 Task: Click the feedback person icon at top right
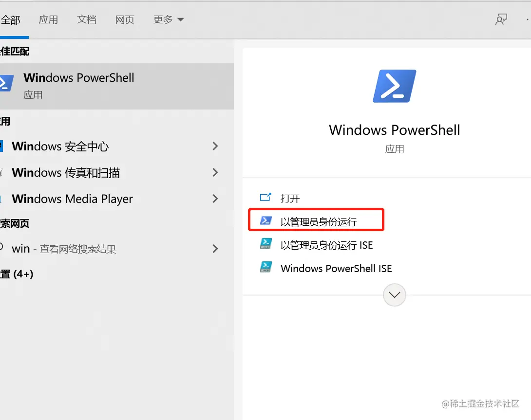501,19
